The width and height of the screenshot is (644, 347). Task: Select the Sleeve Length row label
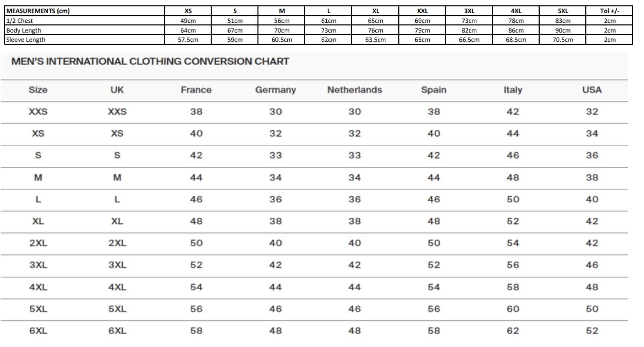[x=25, y=40]
